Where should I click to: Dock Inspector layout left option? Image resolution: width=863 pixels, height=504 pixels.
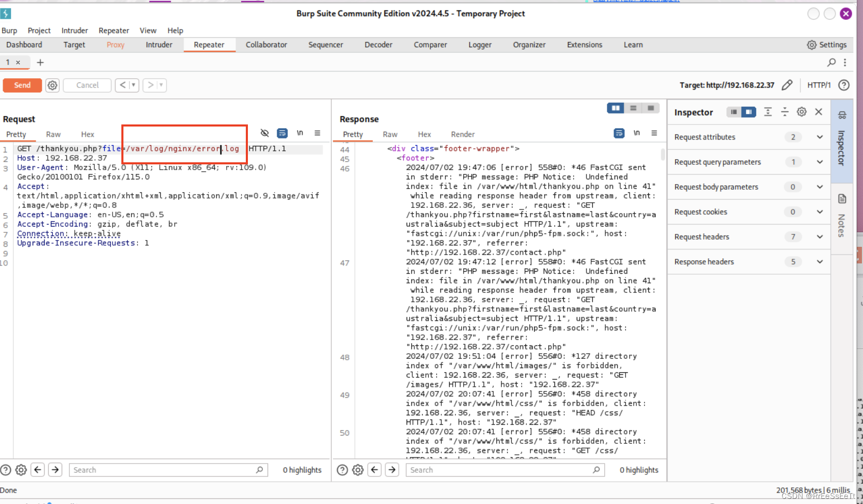point(733,112)
